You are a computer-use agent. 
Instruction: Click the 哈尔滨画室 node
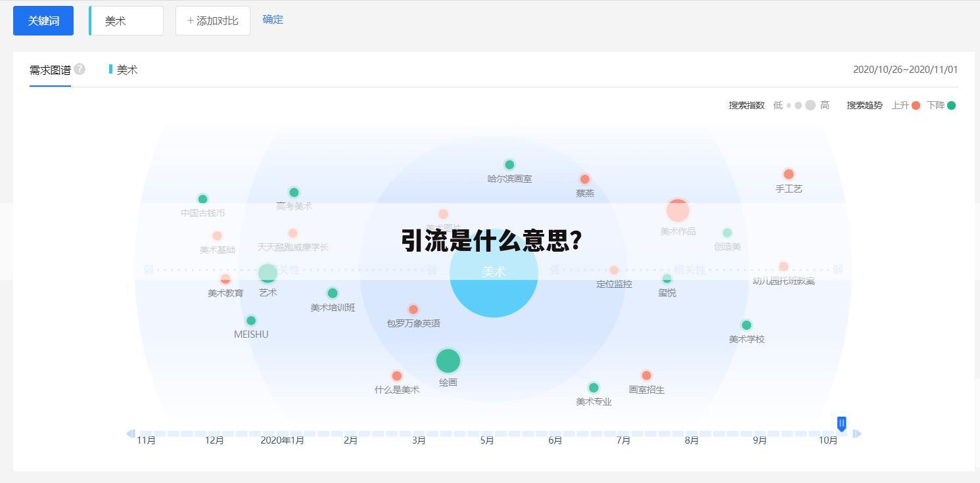509,165
